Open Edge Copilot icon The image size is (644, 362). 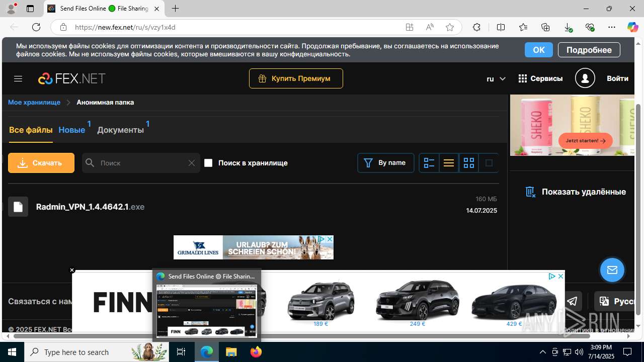coord(632,27)
